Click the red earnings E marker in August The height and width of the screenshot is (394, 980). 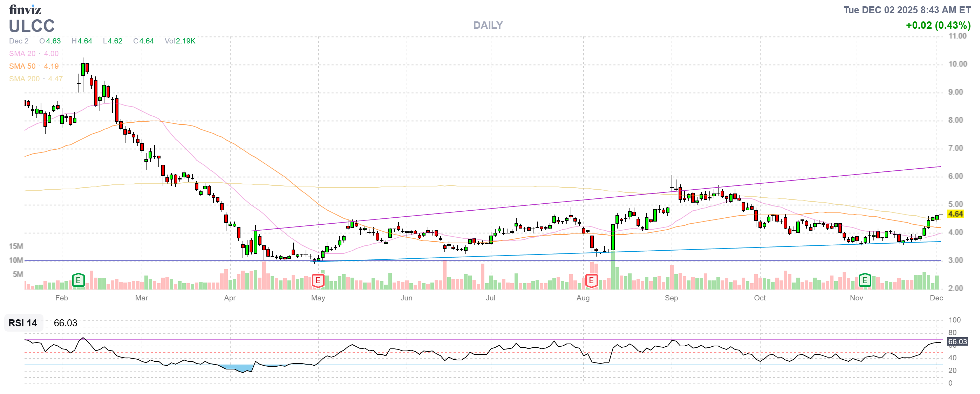[x=591, y=281]
